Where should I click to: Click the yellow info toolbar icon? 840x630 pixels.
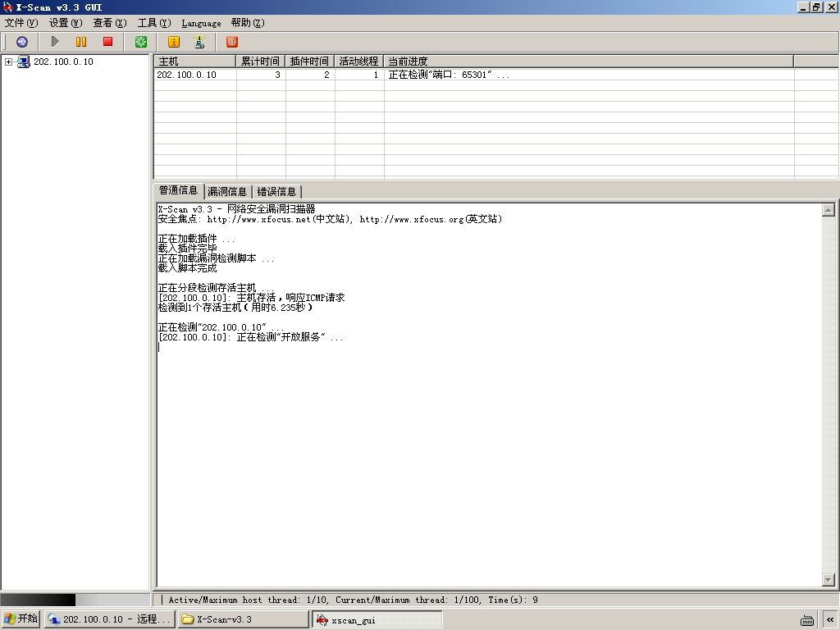[174, 42]
